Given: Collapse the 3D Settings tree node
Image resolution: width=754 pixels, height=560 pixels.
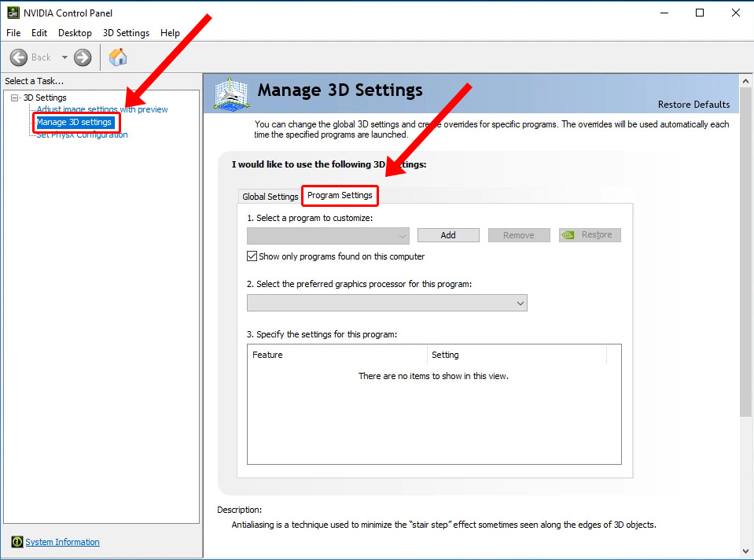Looking at the screenshot, I should click(15, 98).
